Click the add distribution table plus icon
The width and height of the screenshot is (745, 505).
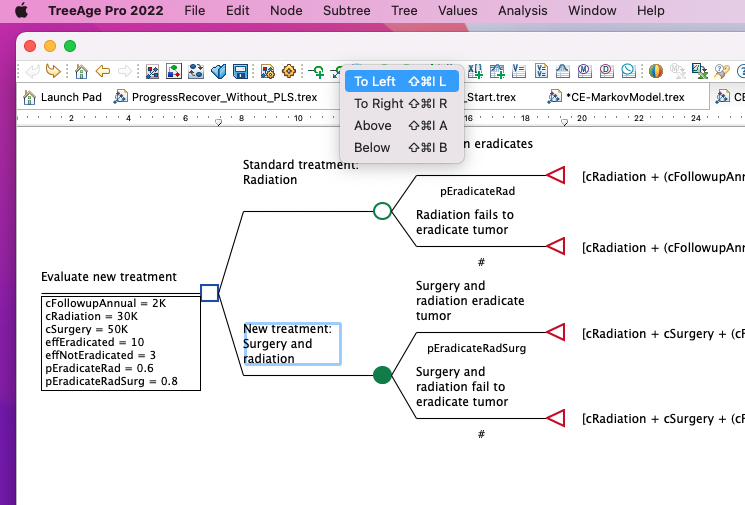coord(497,71)
